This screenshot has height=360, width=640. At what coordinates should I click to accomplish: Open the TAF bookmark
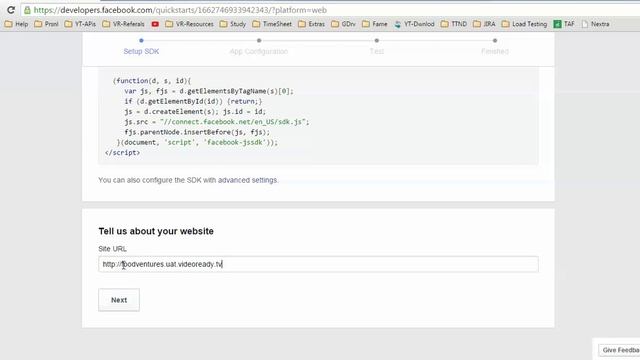click(x=564, y=24)
